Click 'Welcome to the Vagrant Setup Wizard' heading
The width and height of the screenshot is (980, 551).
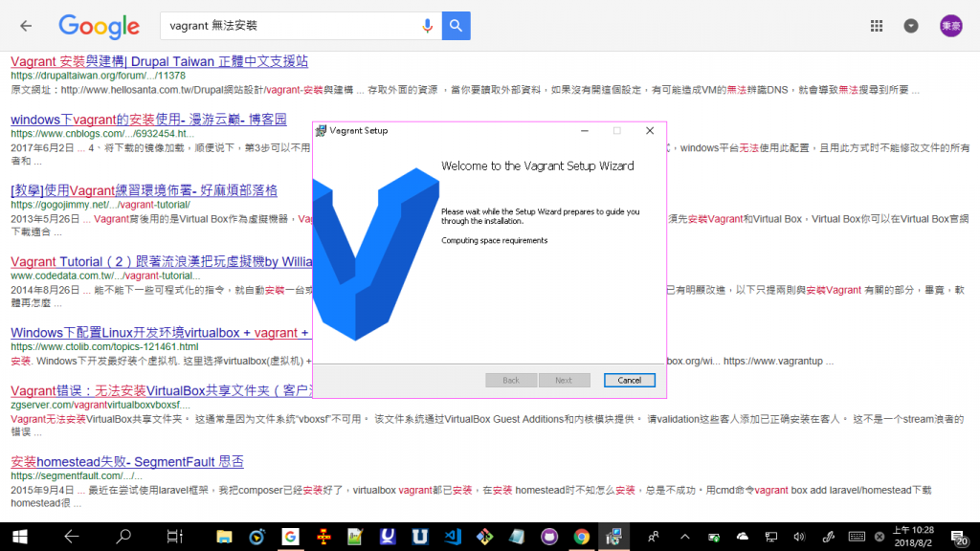point(538,166)
